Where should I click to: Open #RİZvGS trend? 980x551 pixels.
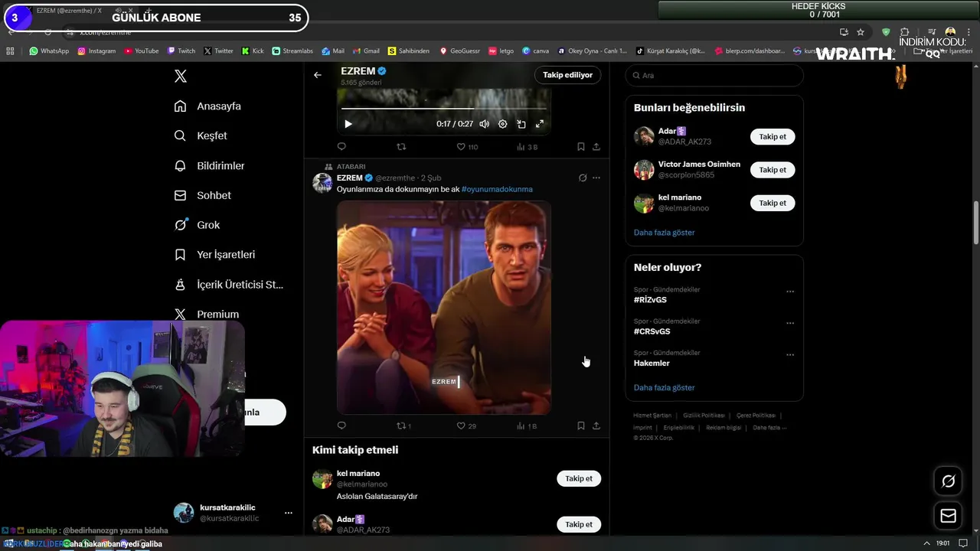tap(650, 300)
